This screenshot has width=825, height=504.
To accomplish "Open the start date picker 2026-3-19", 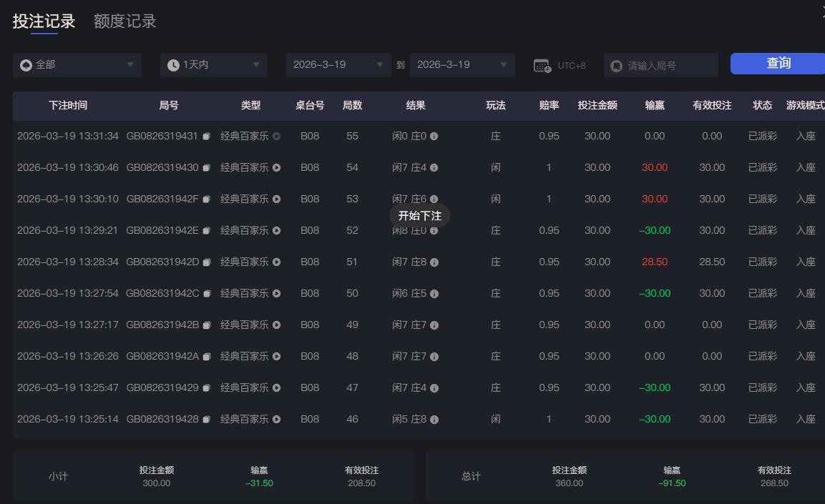I will coord(338,65).
